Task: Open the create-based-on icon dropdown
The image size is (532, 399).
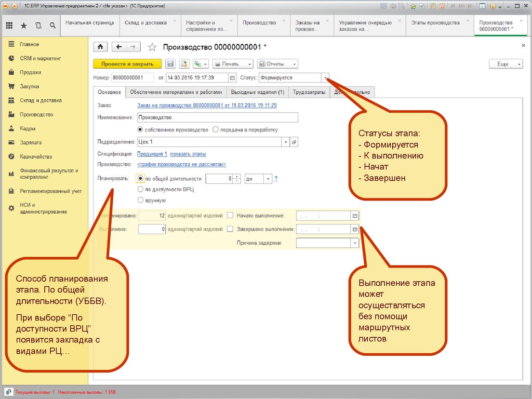Action: click(201, 64)
